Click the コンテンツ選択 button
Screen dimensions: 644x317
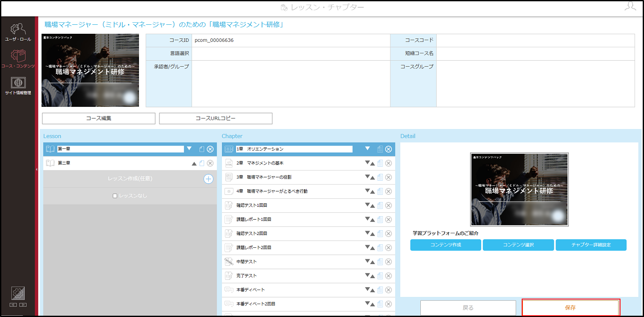(x=518, y=245)
